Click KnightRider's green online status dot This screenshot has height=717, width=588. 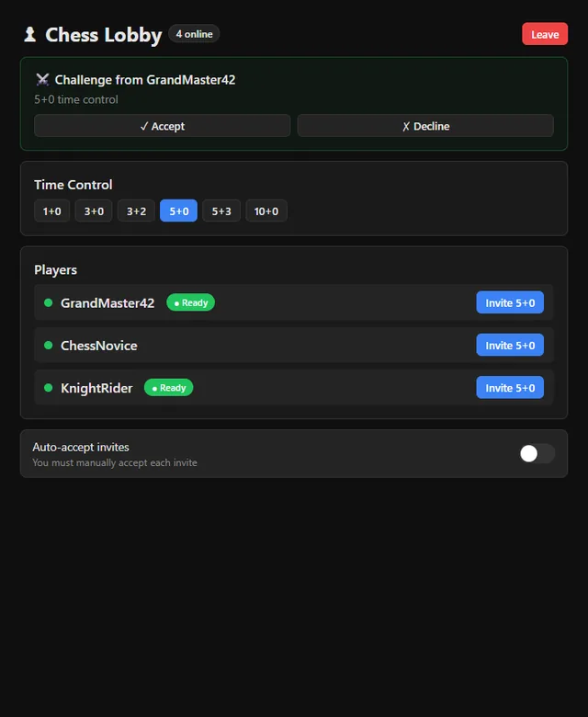point(48,388)
